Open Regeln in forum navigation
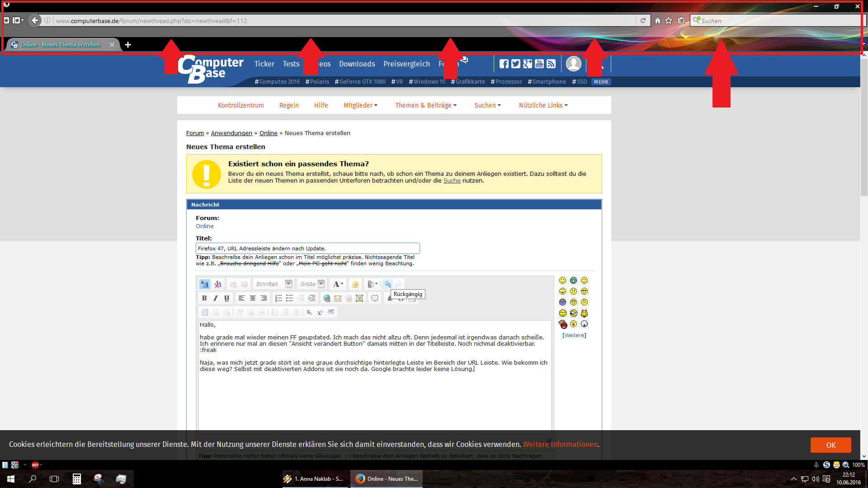Viewport: 868px width, 488px height. pos(289,105)
